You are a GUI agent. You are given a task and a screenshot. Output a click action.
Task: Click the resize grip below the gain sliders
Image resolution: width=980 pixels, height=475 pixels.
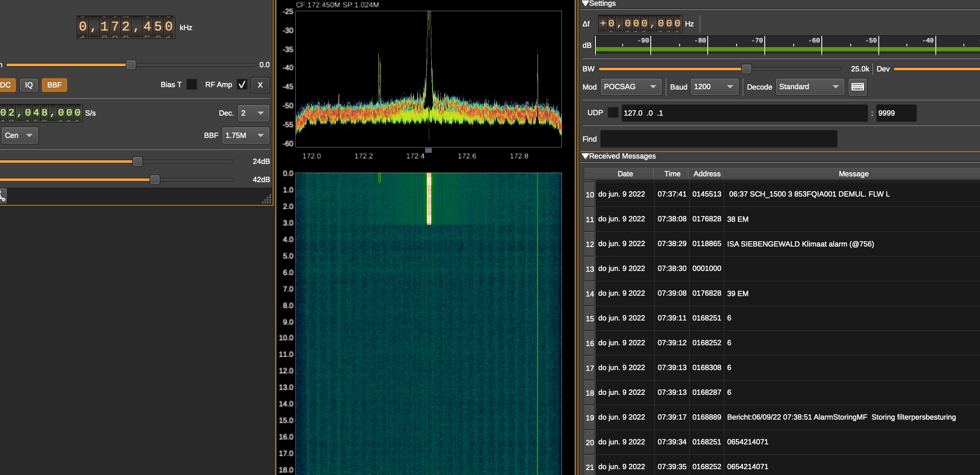pos(266,199)
